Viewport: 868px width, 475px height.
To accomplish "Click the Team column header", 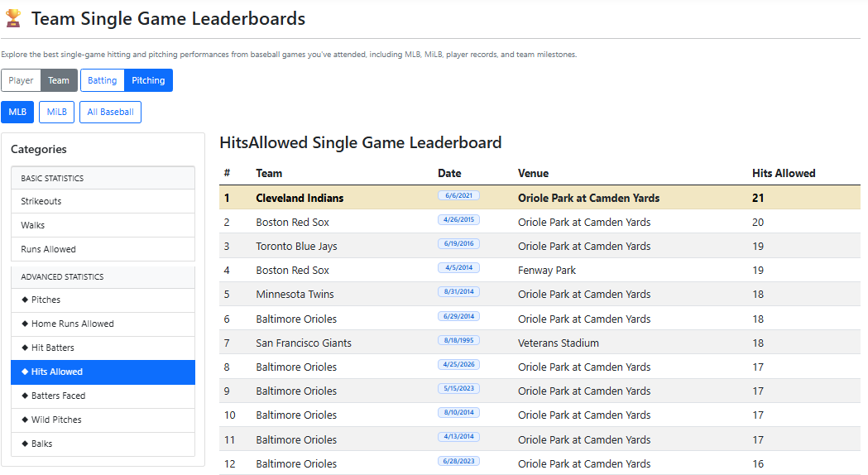I will (x=269, y=173).
